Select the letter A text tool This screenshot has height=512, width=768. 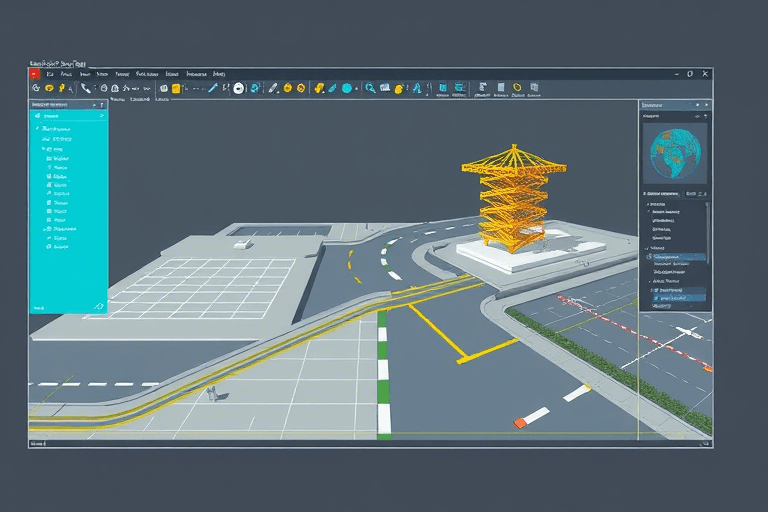[x=417, y=89]
